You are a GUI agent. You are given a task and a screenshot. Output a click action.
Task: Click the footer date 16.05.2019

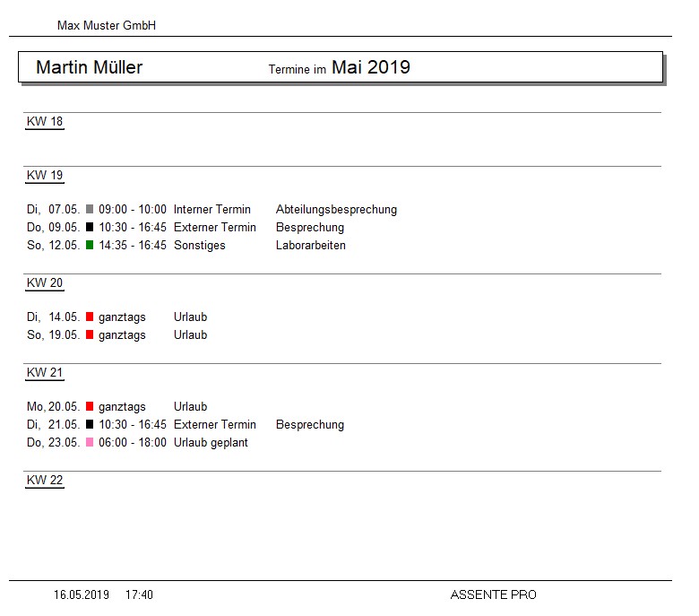coord(82,594)
